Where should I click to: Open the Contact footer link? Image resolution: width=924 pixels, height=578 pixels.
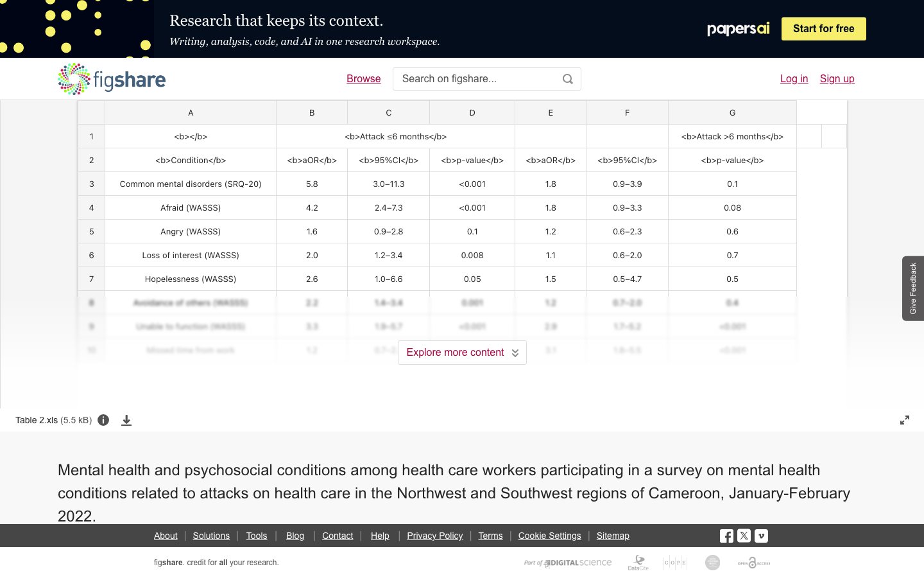[338, 536]
